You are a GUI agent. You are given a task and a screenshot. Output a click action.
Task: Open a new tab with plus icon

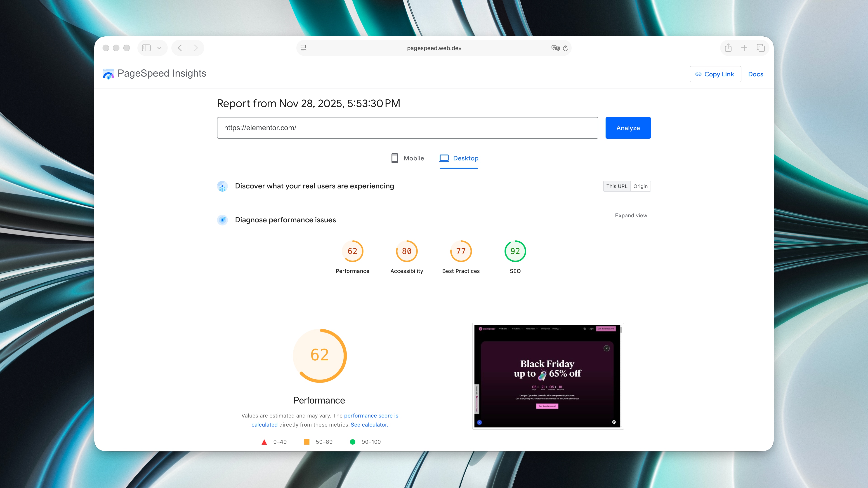tap(744, 48)
